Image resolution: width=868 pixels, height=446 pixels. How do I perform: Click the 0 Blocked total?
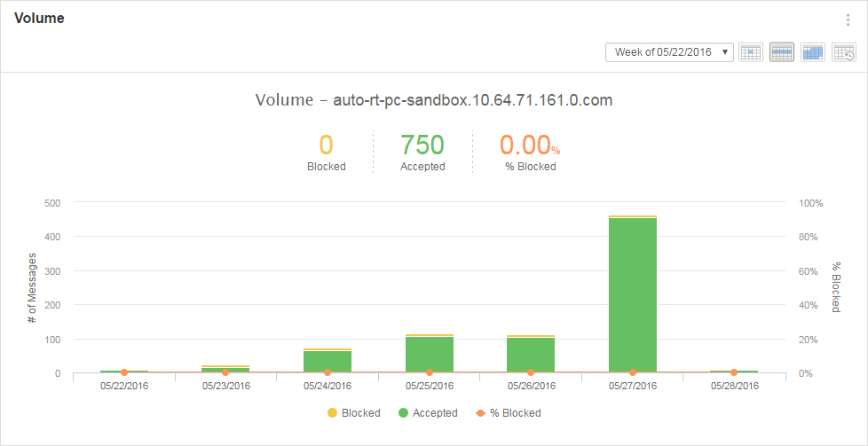[x=326, y=145]
